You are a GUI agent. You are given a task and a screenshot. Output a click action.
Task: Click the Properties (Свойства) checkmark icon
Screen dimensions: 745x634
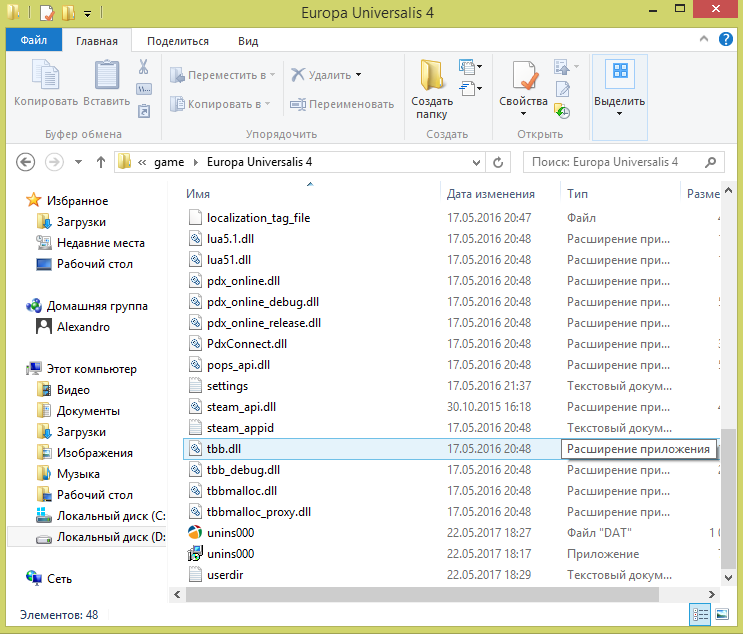pyautogui.click(x=525, y=75)
